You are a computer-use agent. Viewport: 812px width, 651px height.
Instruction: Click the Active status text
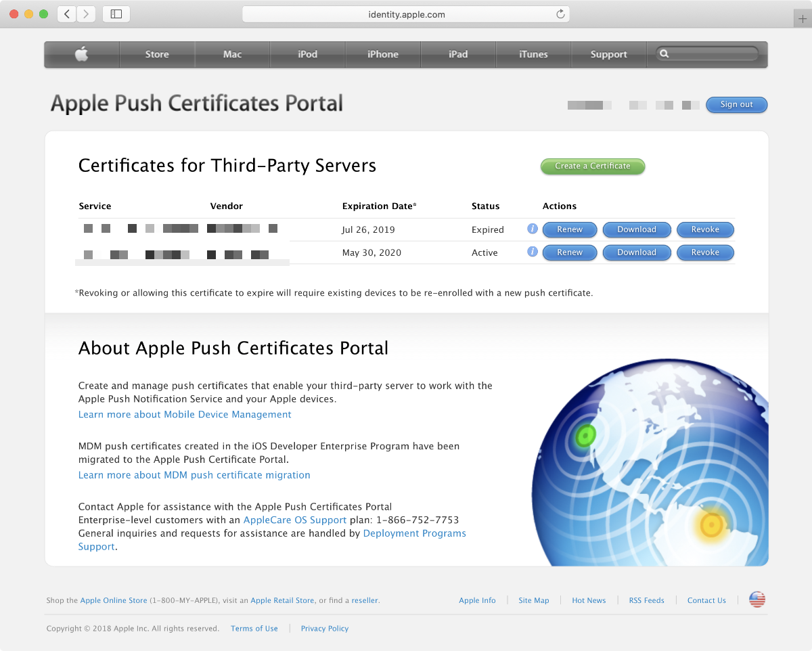(x=484, y=252)
